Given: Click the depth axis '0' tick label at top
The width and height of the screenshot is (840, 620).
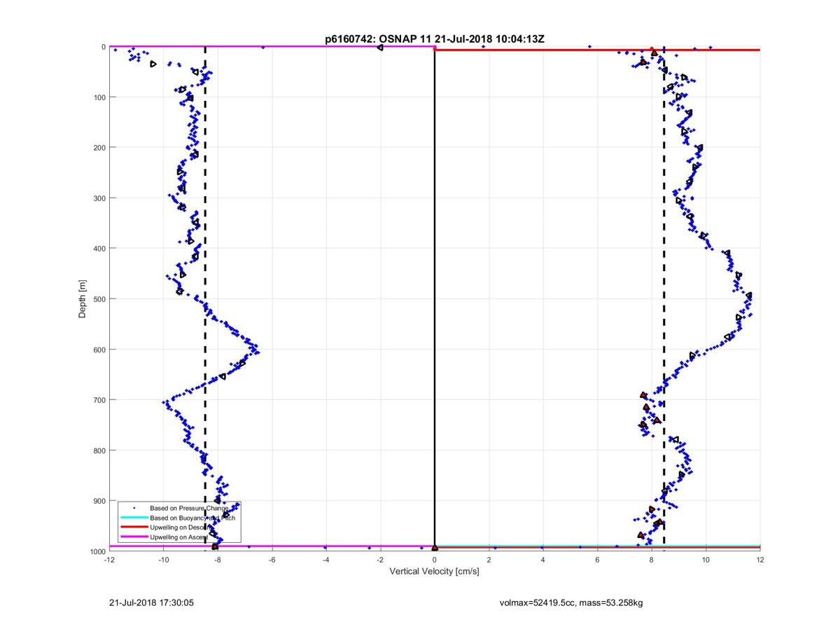Looking at the screenshot, I should click(x=103, y=46).
